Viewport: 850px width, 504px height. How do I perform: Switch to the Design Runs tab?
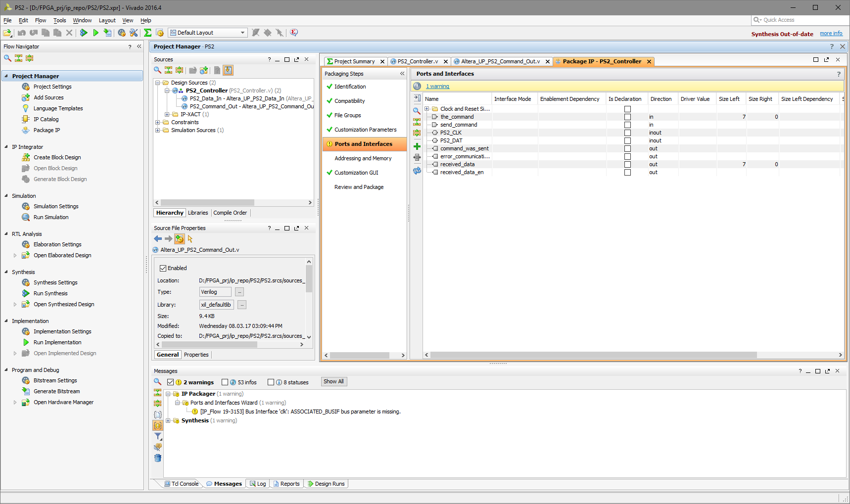point(326,484)
